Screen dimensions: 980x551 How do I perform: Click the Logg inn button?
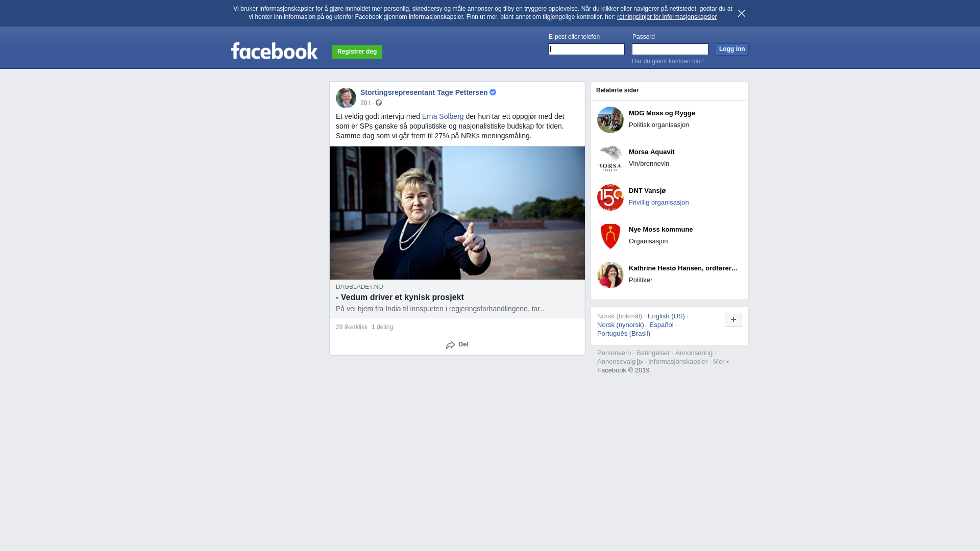[x=732, y=49]
